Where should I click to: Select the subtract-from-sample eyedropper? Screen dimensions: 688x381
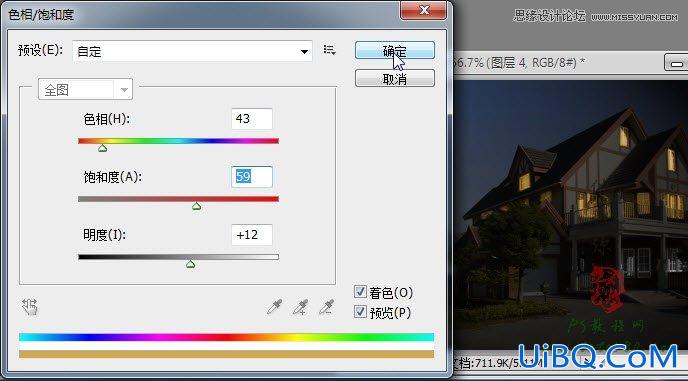326,307
